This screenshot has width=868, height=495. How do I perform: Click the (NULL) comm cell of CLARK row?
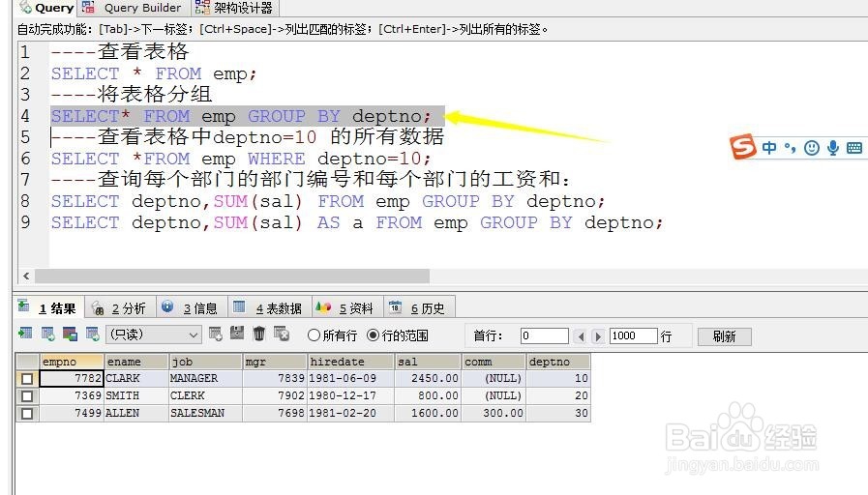tap(494, 378)
